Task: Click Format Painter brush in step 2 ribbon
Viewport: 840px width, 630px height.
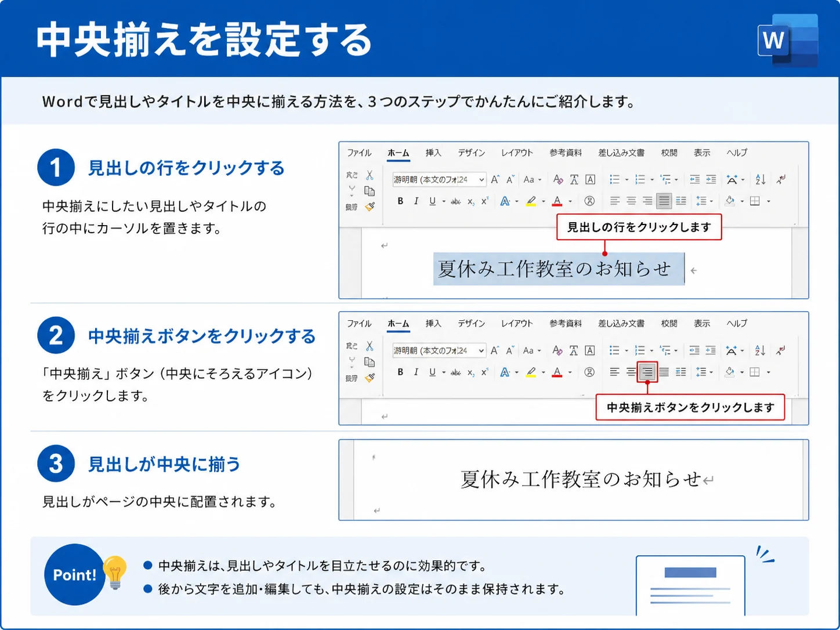Action: (x=370, y=378)
